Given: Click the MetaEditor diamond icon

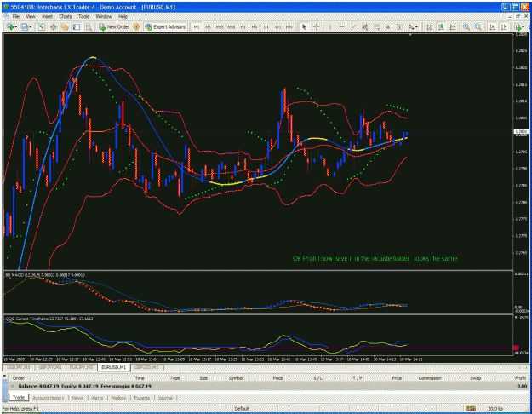Looking at the screenshot, I should (136, 26).
